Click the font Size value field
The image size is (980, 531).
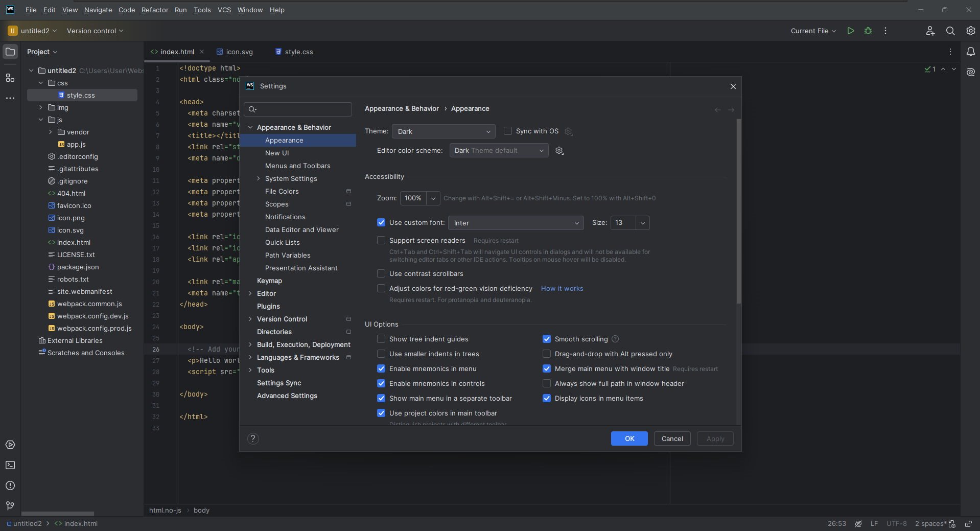tap(623, 223)
